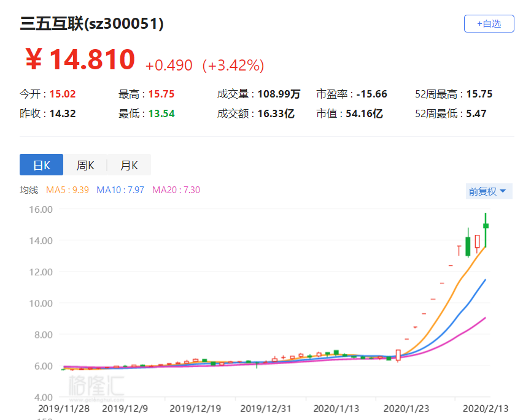Click the 市盈率 P/E value -15.66
This screenshot has width=523, height=420.
click(371, 94)
